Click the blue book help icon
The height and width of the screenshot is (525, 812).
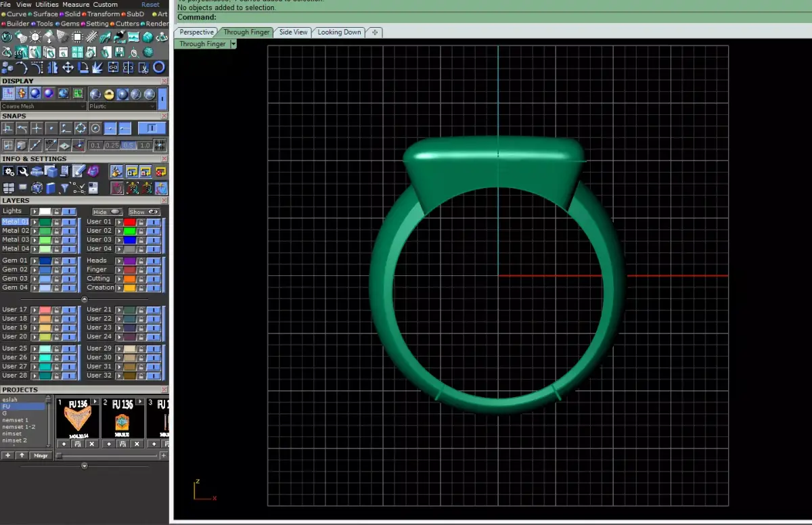[x=51, y=188]
